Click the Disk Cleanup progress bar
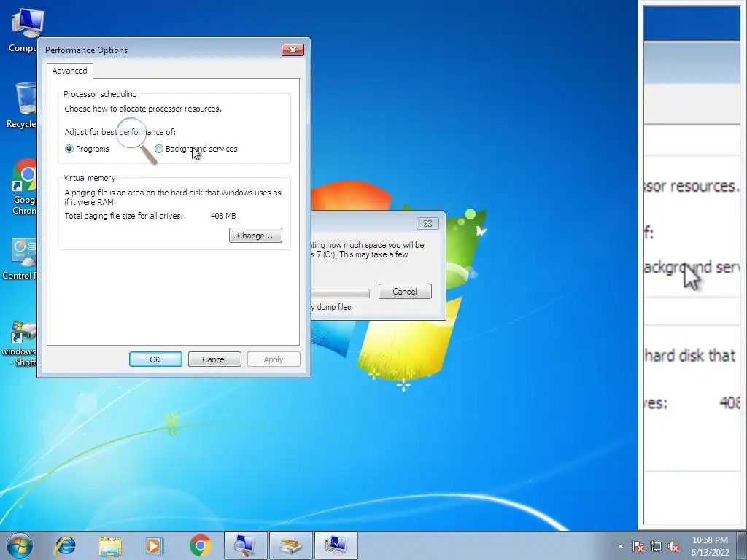747x560 pixels. point(341,293)
